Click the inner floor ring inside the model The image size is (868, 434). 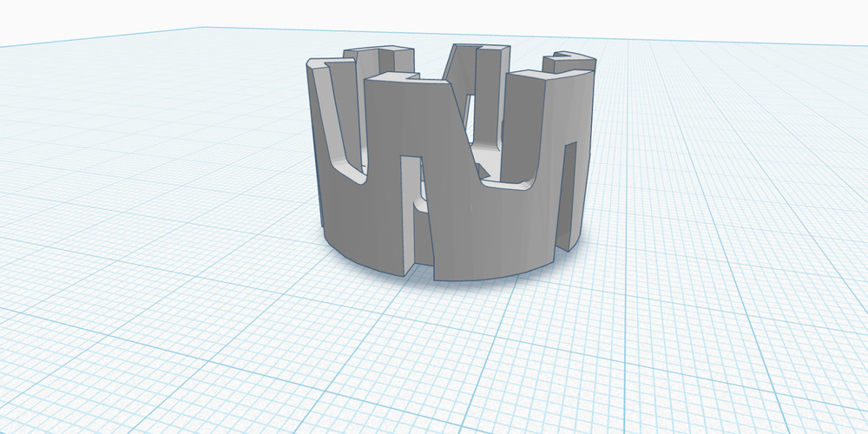point(486,156)
